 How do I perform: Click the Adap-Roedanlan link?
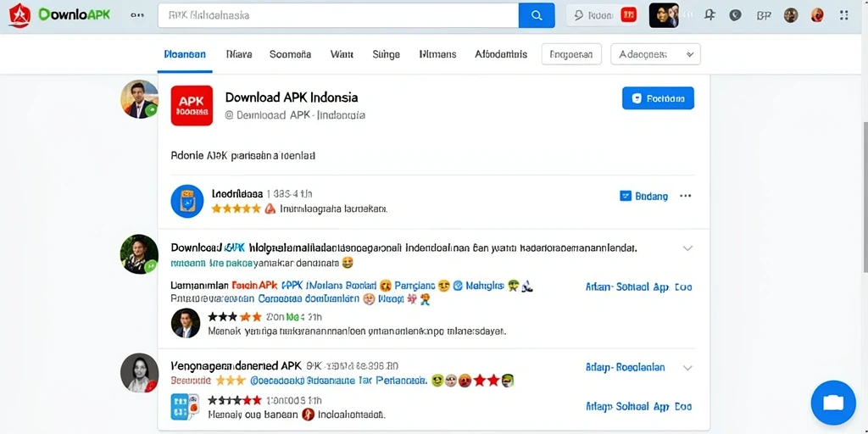tap(625, 367)
